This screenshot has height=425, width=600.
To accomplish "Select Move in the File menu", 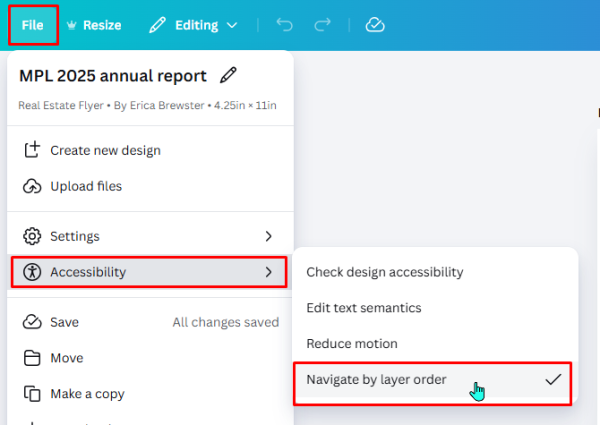I will tap(150, 358).
